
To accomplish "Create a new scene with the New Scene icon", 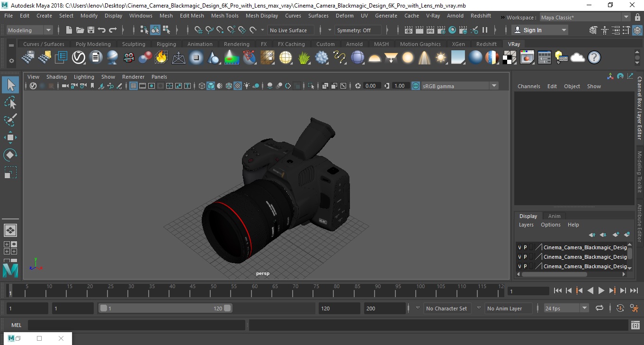I will click(69, 30).
